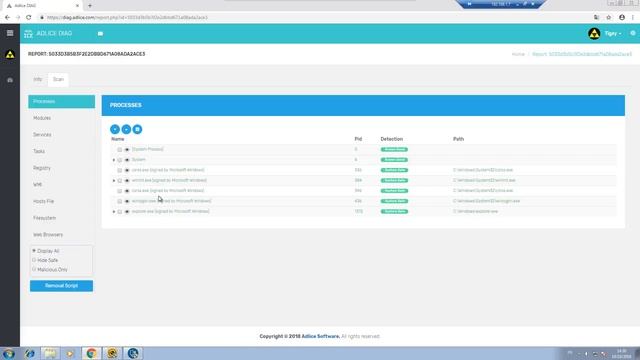Switch to the Info tab

coord(38,79)
